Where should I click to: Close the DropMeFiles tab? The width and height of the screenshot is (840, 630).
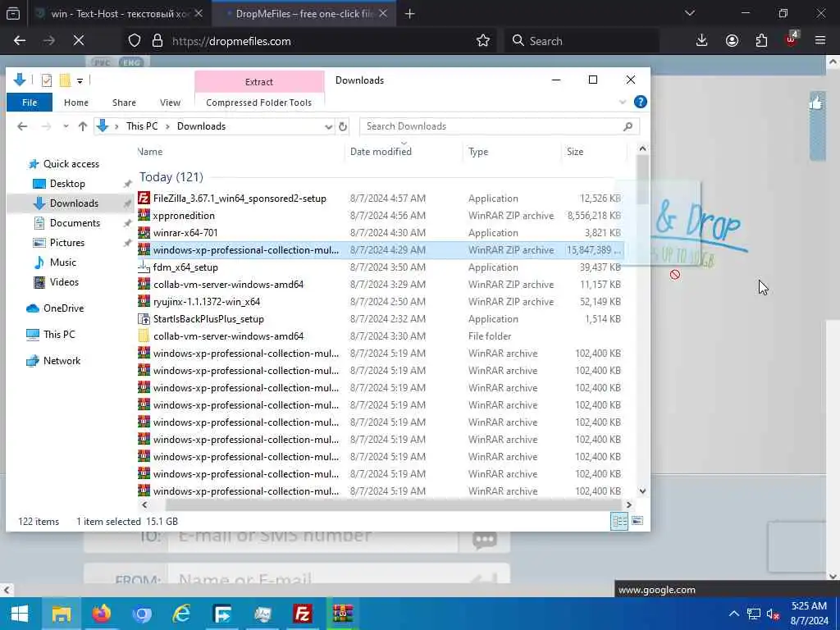pyautogui.click(x=383, y=14)
